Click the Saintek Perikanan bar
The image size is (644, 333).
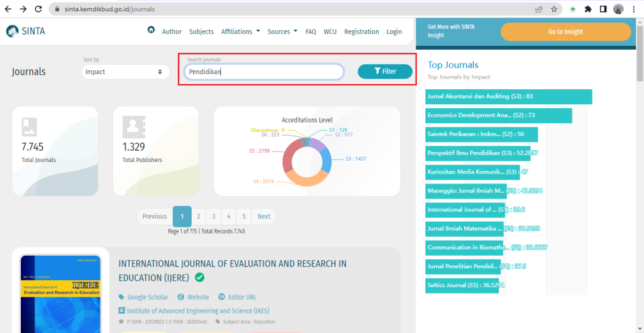481,134
